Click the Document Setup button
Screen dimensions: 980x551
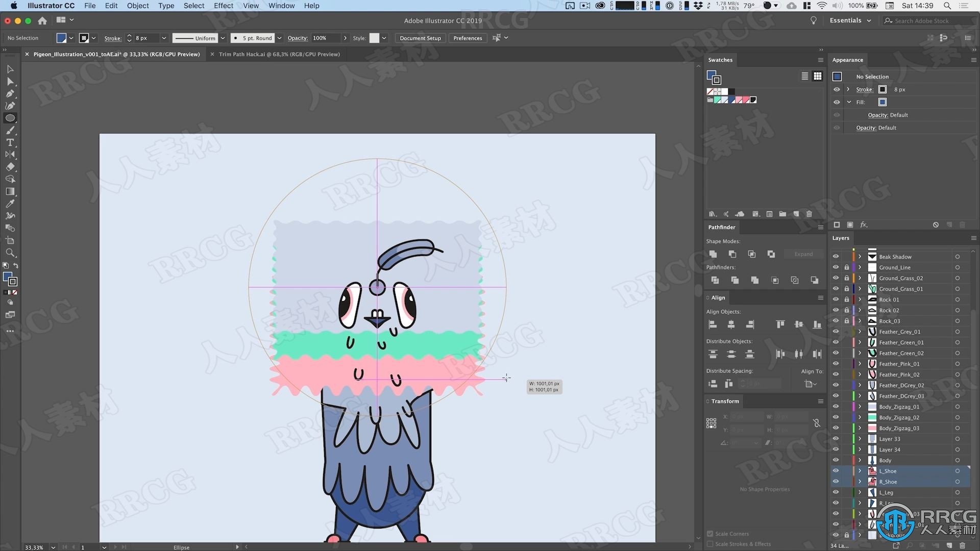click(420, 38)
